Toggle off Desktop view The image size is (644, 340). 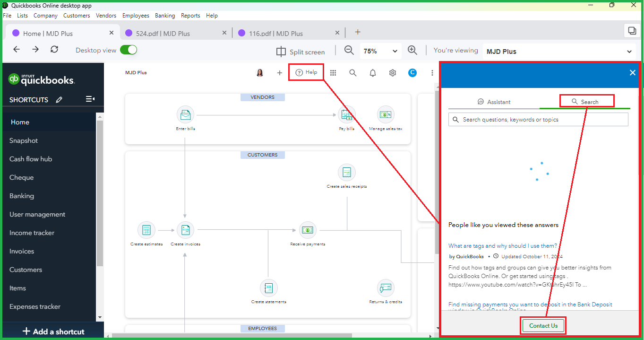[128, 49]
